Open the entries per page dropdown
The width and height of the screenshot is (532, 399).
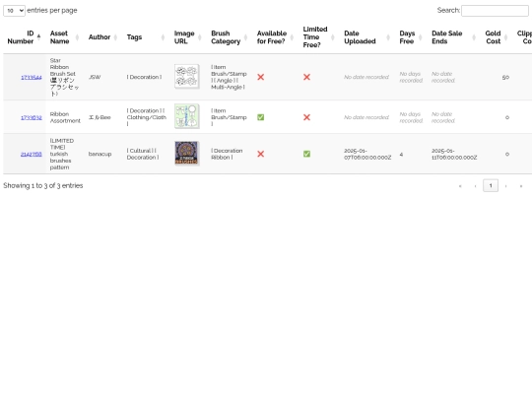pos(14,11)
